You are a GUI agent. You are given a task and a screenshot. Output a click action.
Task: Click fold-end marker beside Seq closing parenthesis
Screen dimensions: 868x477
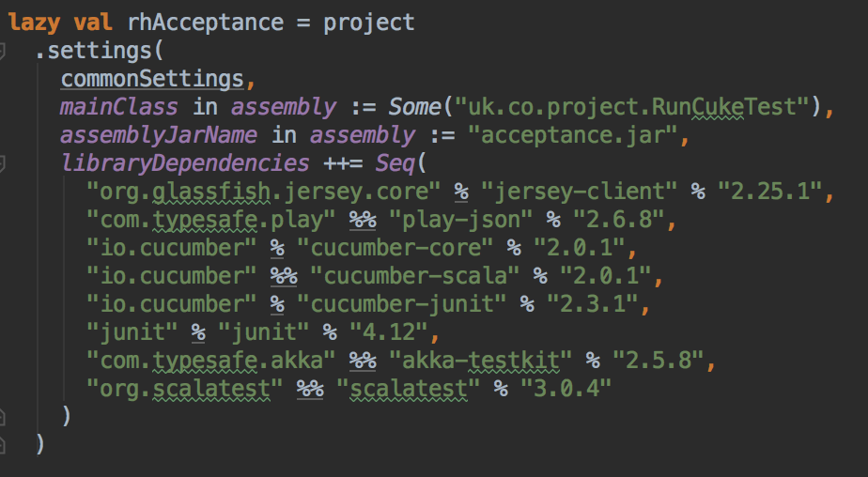pyautogui.click(x=4, y=414)
